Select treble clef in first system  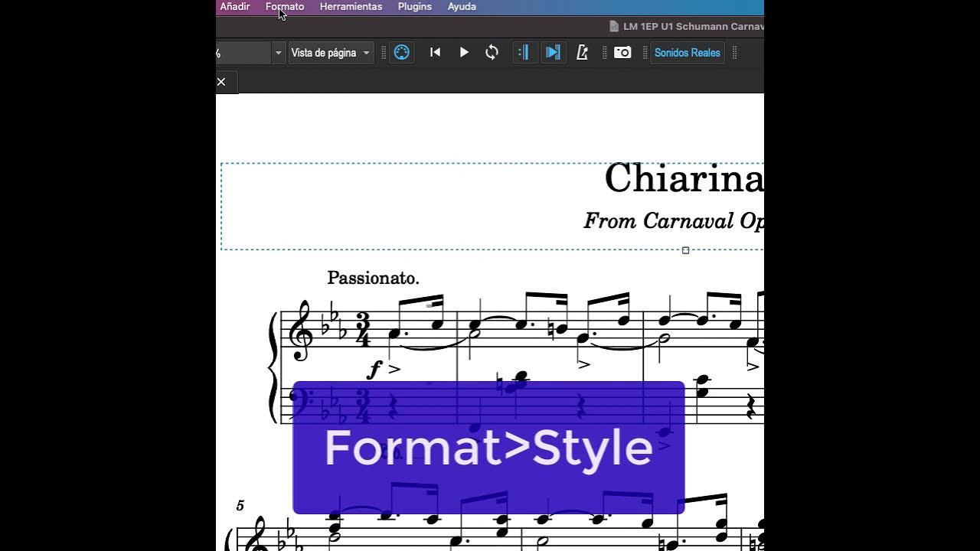(x=302, y=331)
